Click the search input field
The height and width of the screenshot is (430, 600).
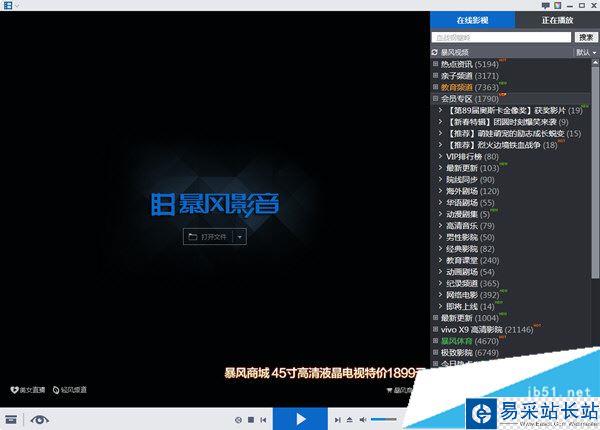coord(501,37)
